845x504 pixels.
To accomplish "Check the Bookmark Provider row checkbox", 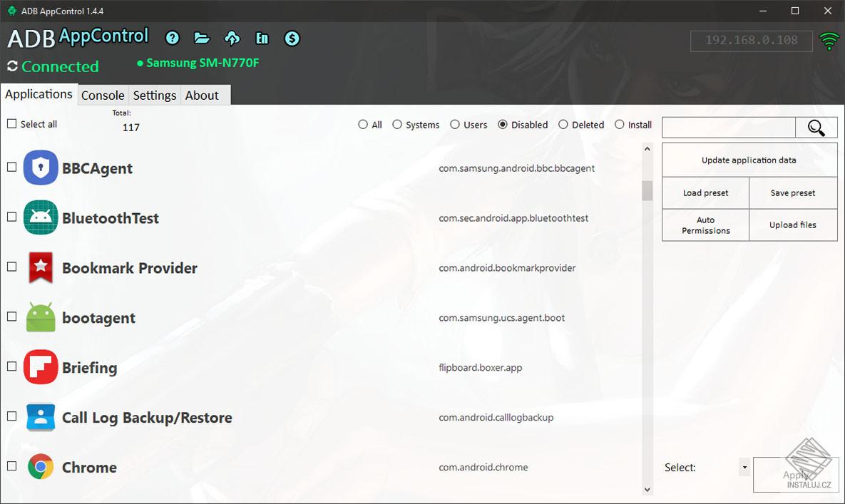I will coord(12,267).
